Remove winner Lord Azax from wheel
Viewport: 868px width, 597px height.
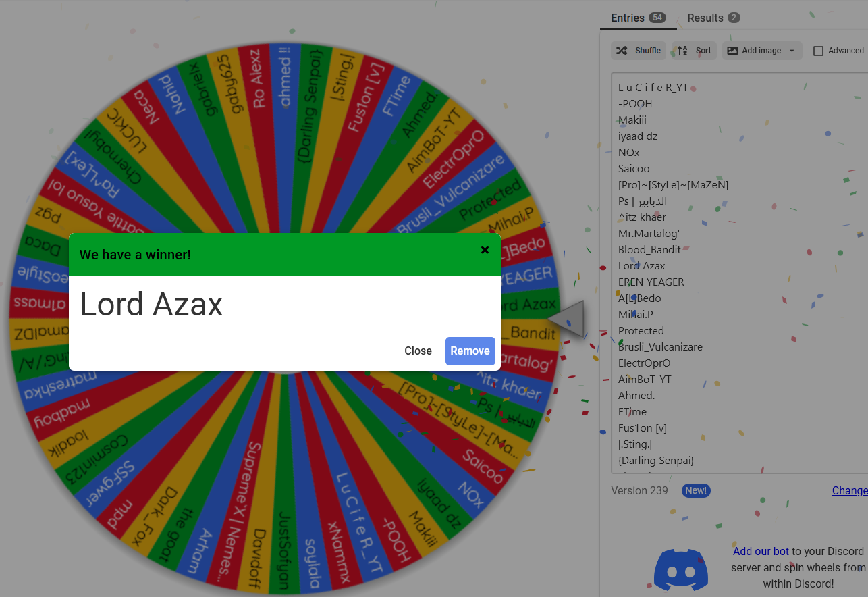point(470,351)
